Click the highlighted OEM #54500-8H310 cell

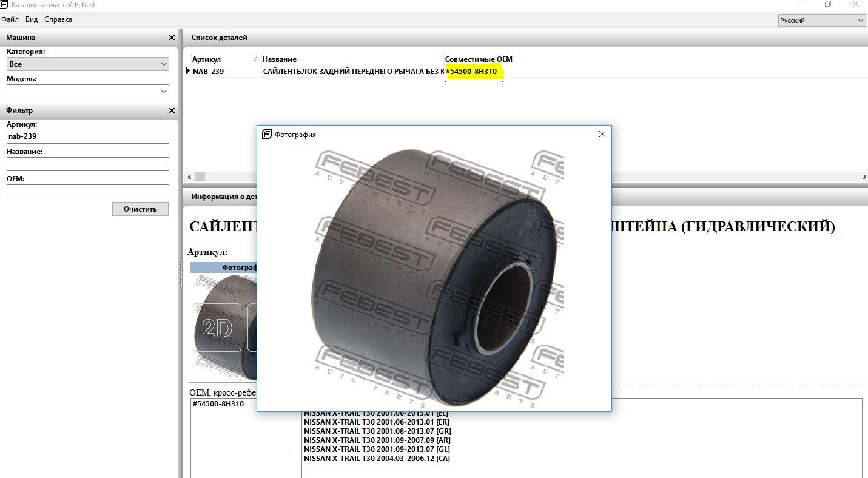(x=472, y=71)
